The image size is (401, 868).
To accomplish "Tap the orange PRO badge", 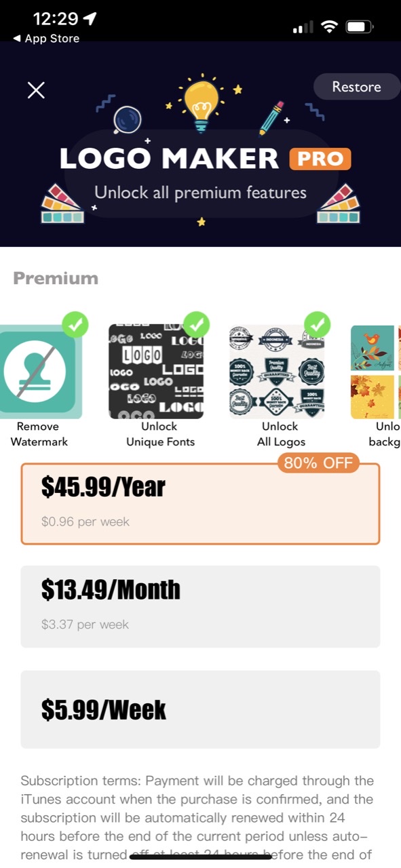I will click(320, 159).
